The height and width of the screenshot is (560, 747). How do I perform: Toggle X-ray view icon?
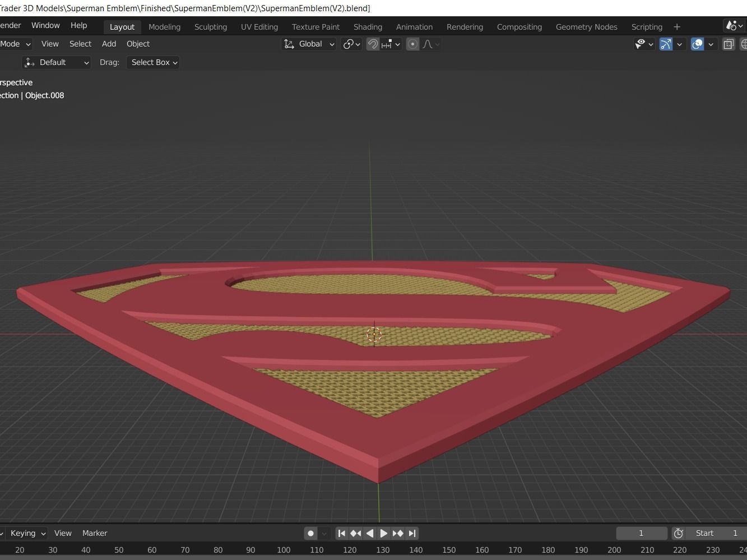(729, 44)
